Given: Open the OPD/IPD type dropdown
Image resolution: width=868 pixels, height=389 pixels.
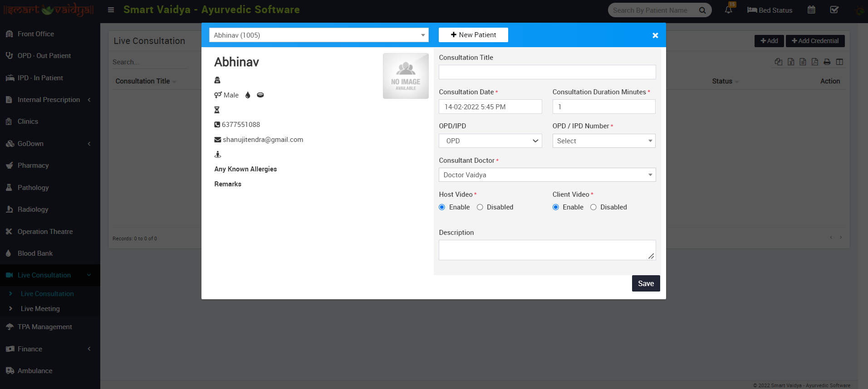Looking at the screenshot, I should pyautogui.click(x=490, y=141).
